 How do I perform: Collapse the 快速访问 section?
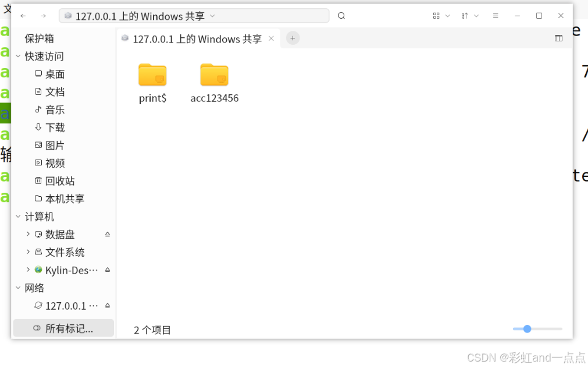[x=18, y=56]
